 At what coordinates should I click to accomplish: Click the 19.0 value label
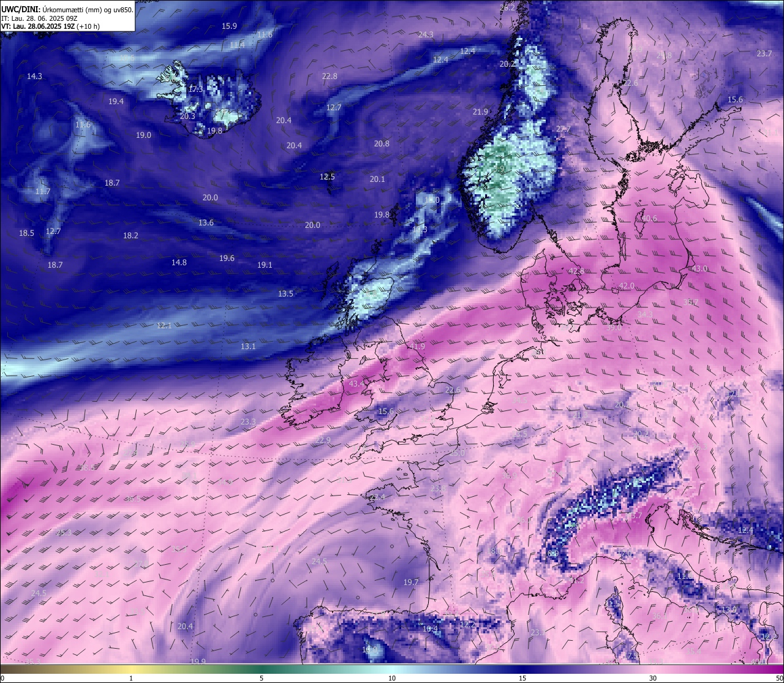(x=143, y=135)
